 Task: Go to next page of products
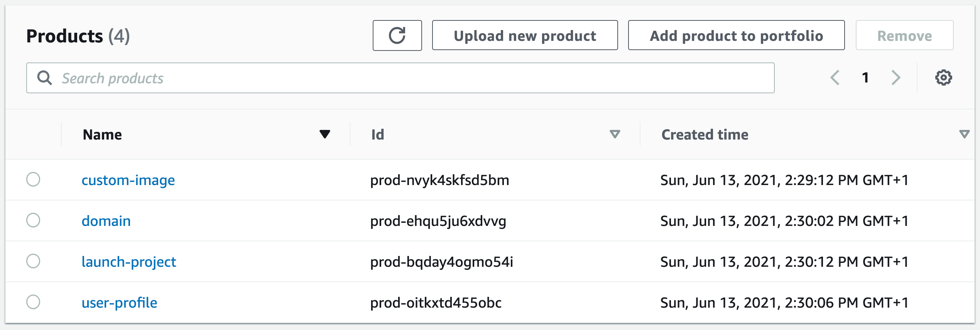tap(896, 78)
